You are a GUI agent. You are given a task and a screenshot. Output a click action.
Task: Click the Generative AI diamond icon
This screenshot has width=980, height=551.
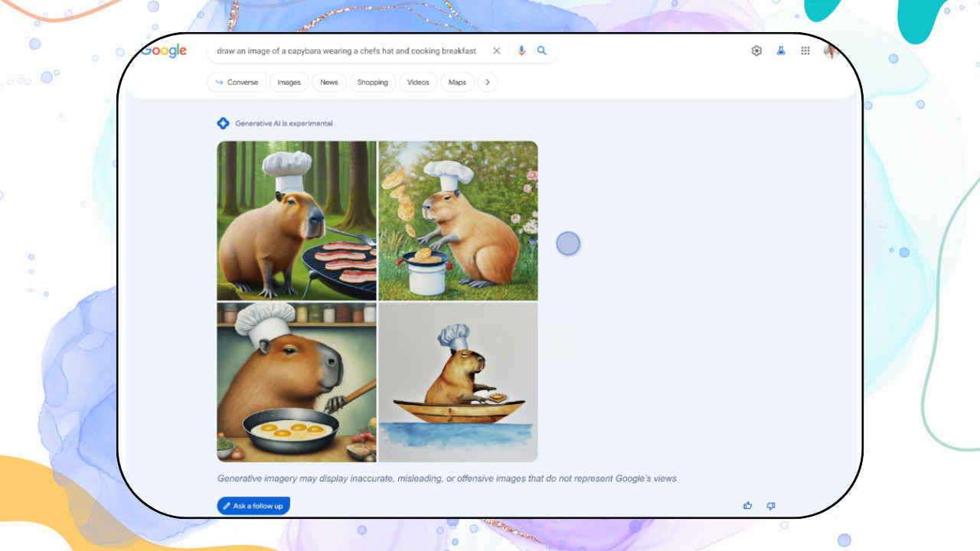pyautogui.click(x=223, y=123)
